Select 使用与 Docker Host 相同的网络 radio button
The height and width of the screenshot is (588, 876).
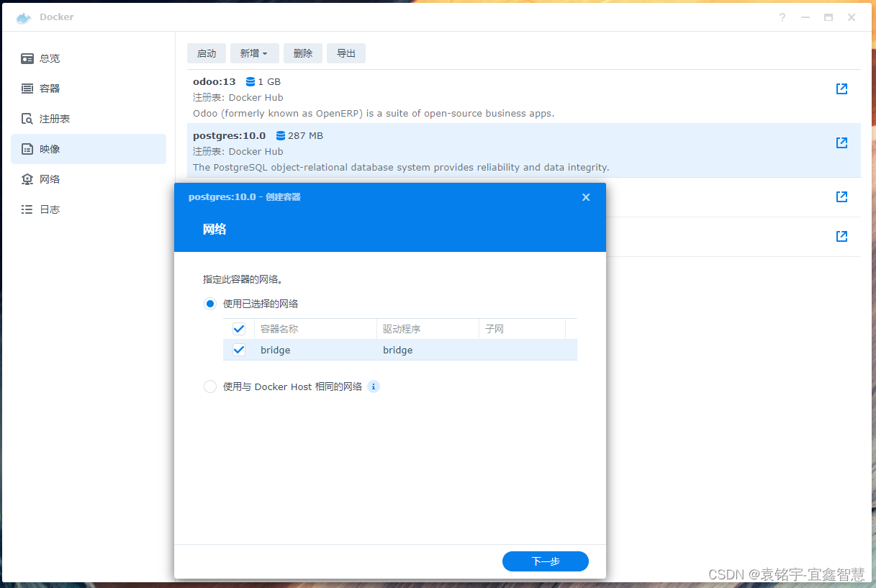point(210,386)
